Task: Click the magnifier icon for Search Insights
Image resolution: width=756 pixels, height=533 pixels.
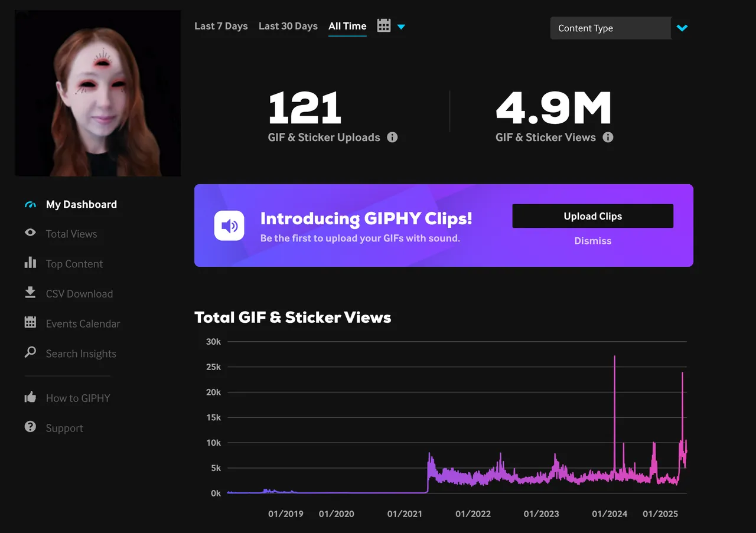Action: click(30, 352)
